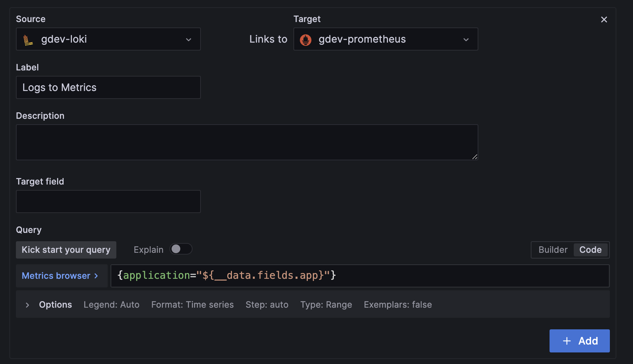Click the Target dropdown chevron icon
The height and width of the screenshot is (364, 633).
point(466,39)
